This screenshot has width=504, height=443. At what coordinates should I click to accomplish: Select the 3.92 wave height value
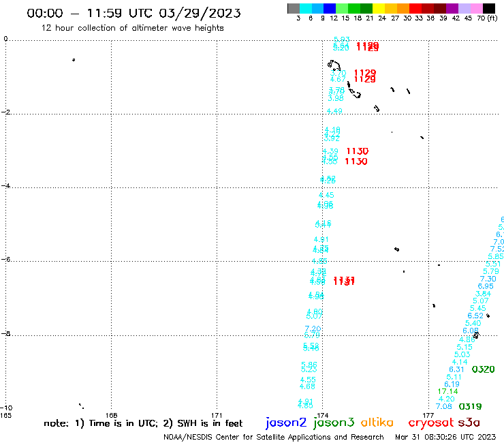[x=332, y=138]
